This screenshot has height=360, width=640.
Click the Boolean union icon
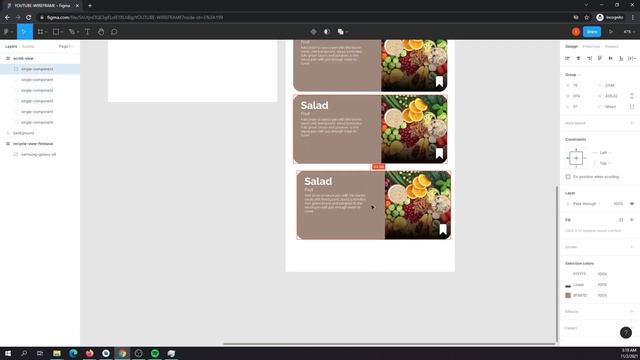tap(340, 31)
